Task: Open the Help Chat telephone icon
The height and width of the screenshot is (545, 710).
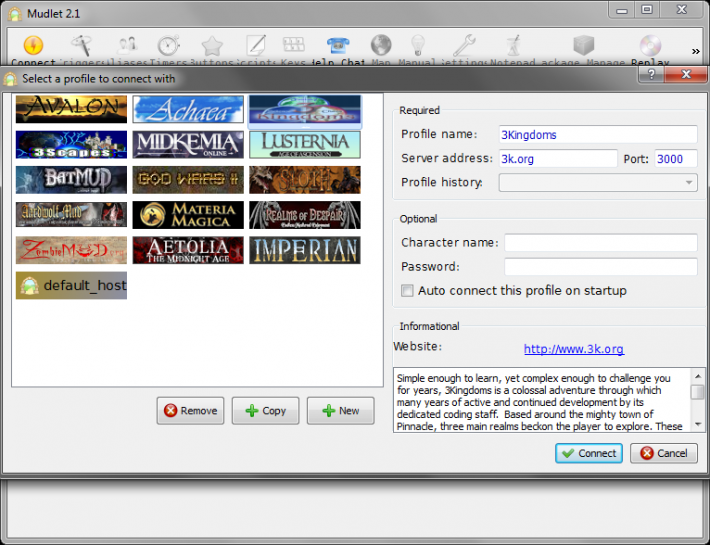Action: click(338, 45)
